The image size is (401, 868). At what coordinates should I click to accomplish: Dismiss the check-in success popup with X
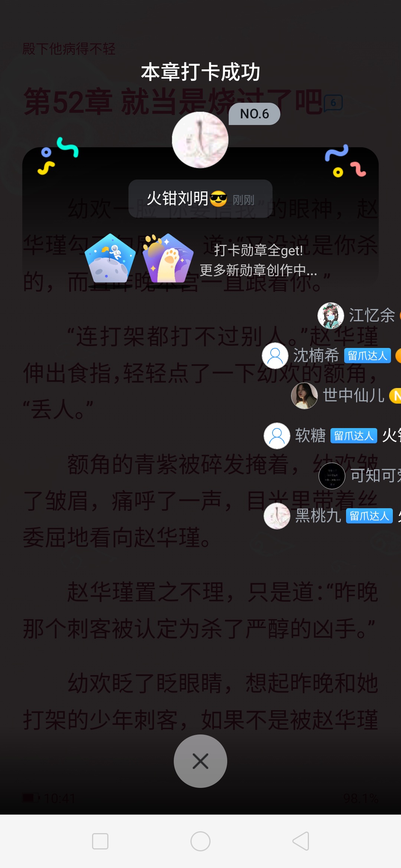[200, 761]
